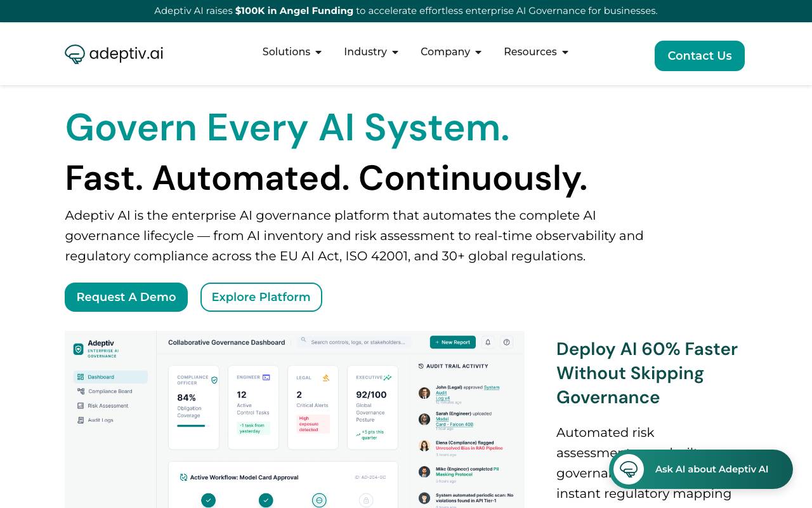
Task: Click the Engineer terminal icon
Action: (266, 377)
